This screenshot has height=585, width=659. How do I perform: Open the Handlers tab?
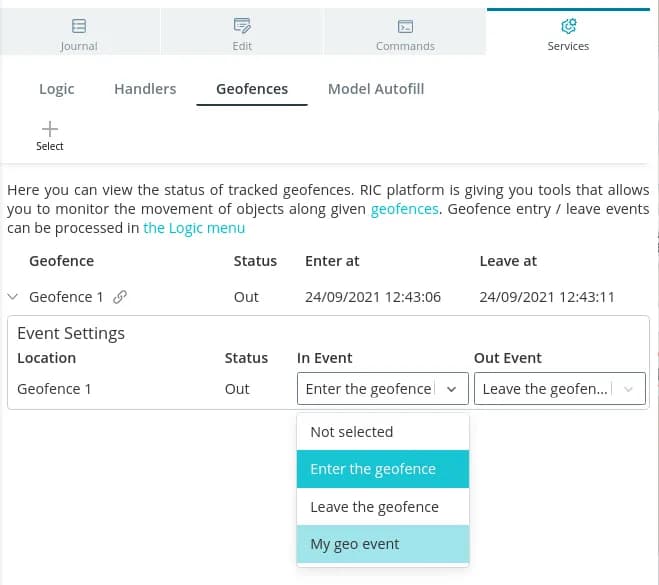click(145, 89)
